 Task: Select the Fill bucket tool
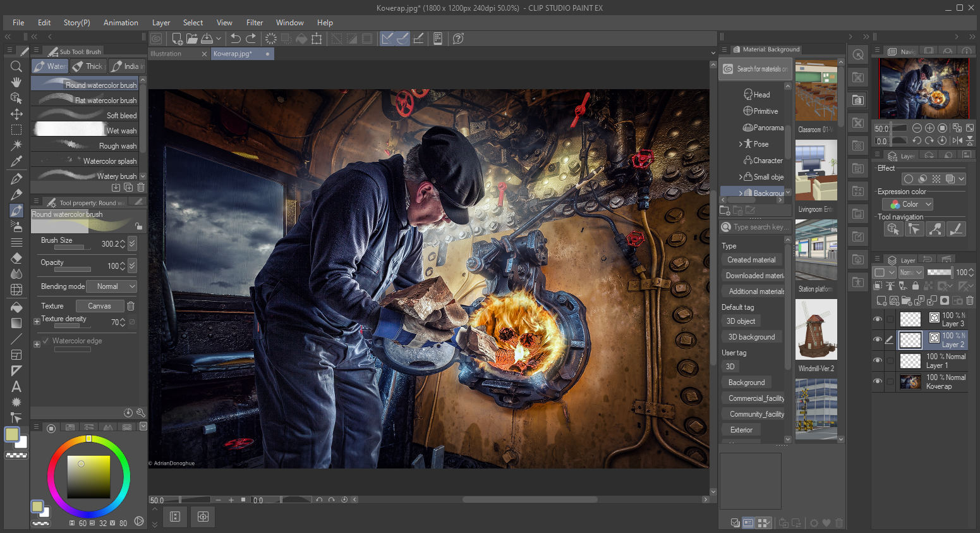click(x=16, y=307)
